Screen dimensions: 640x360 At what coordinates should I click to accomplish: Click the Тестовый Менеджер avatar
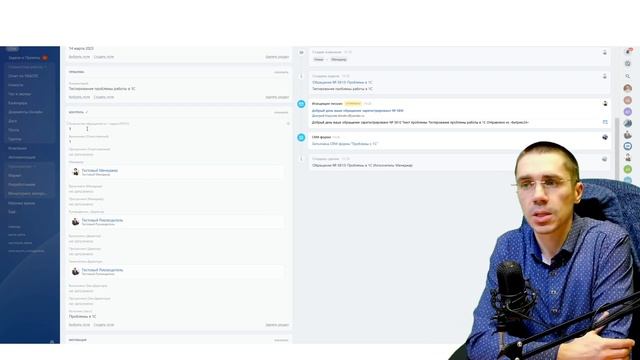[76, 172]
